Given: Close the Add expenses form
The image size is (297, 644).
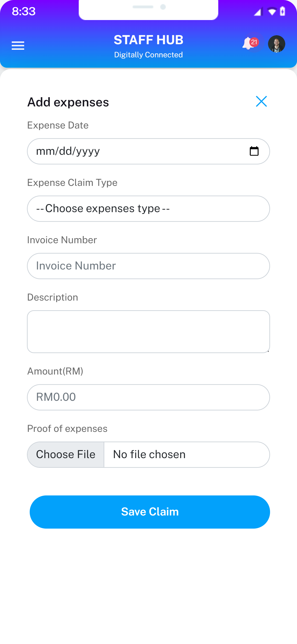Looking at the screenshot, I should pos(261,101).
